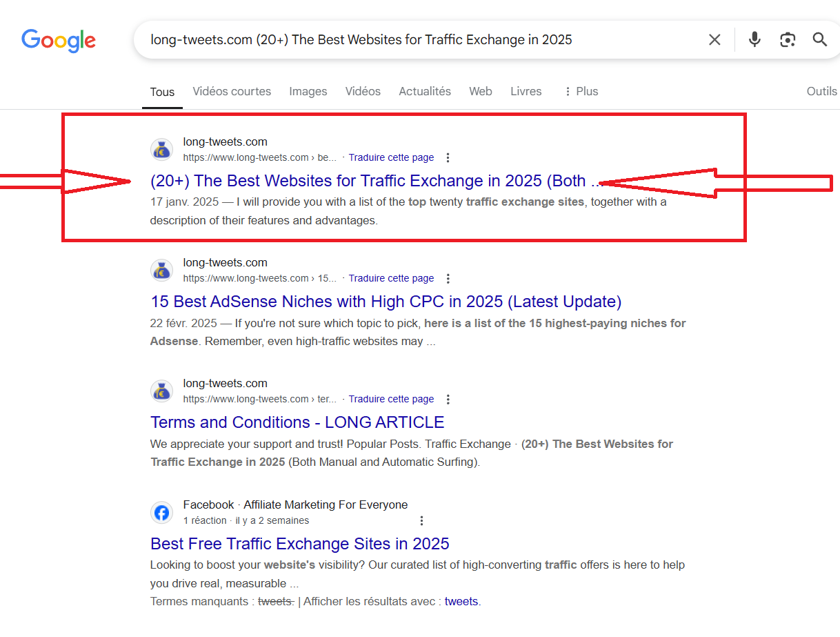This screenshot has width=840, height=637.
Task: Click the long-tweets.com site name on AdSense result
Action: [225, 263]
